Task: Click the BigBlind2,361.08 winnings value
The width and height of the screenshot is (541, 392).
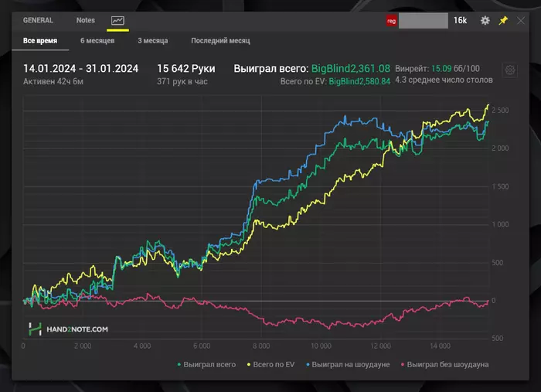Action: point(351,69)
